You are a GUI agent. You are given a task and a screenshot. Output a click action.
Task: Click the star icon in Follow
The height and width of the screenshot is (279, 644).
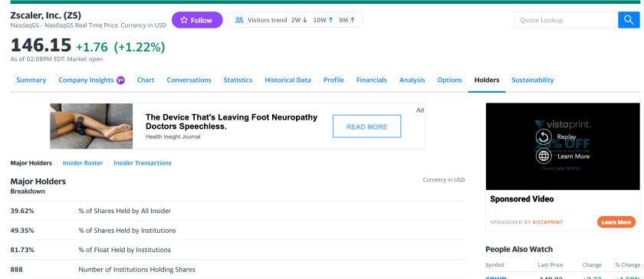click(184, 20)
